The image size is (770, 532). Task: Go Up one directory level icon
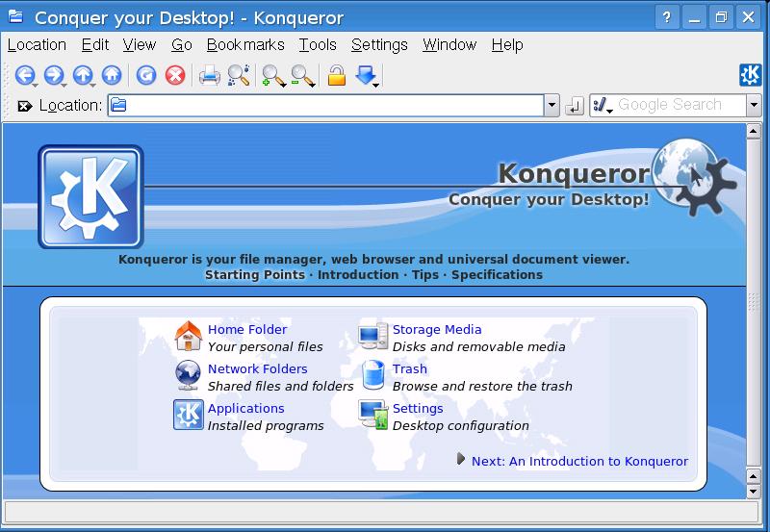coord(82,75)
